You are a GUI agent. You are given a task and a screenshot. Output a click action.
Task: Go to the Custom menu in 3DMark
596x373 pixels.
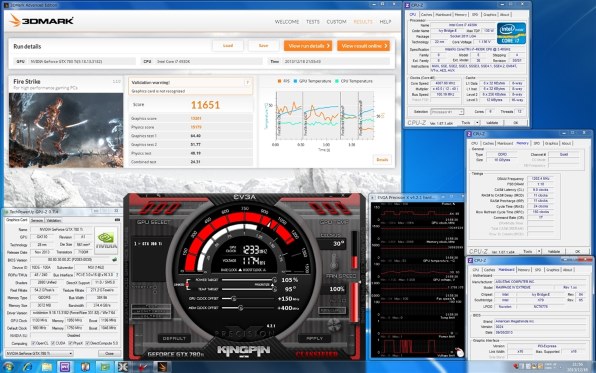(x=336, y=22)
